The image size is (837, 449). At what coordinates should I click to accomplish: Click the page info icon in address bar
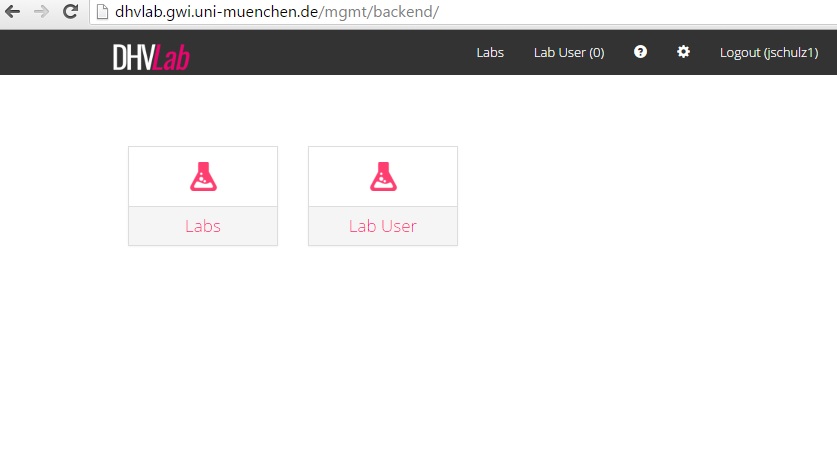[102, 12]
